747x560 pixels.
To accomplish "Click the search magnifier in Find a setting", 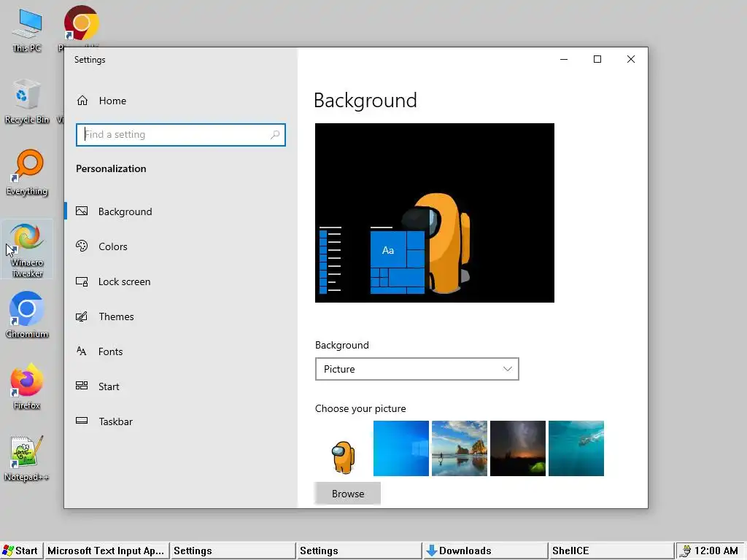I will [x=275, y=135].
